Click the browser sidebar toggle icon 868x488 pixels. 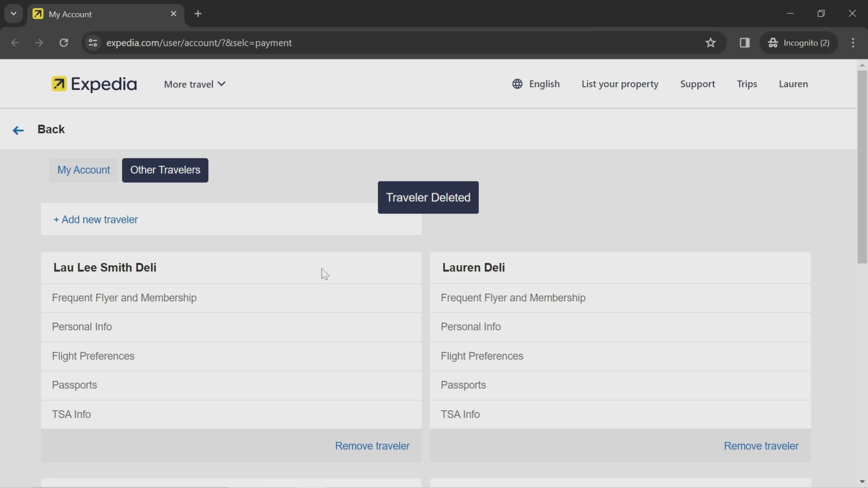pos(745,42)
